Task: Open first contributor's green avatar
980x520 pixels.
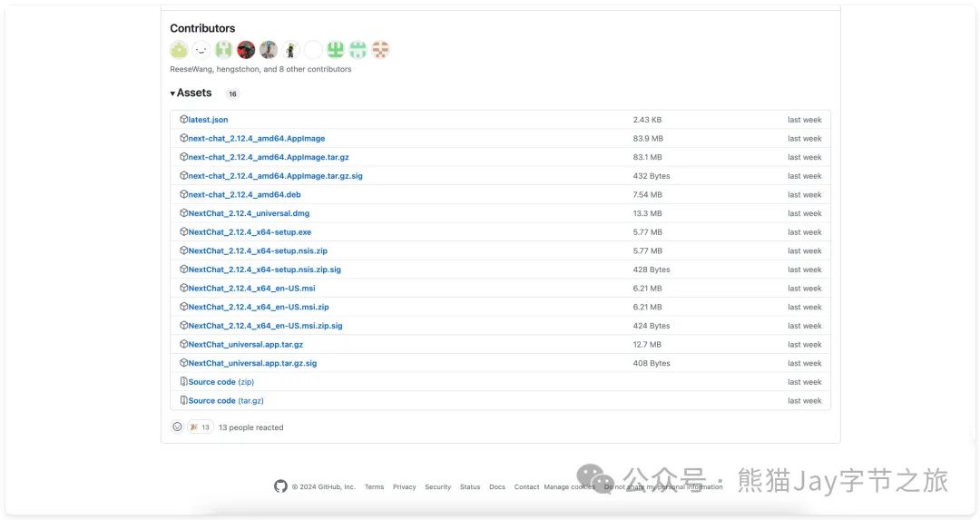Action: click(179, 50)
